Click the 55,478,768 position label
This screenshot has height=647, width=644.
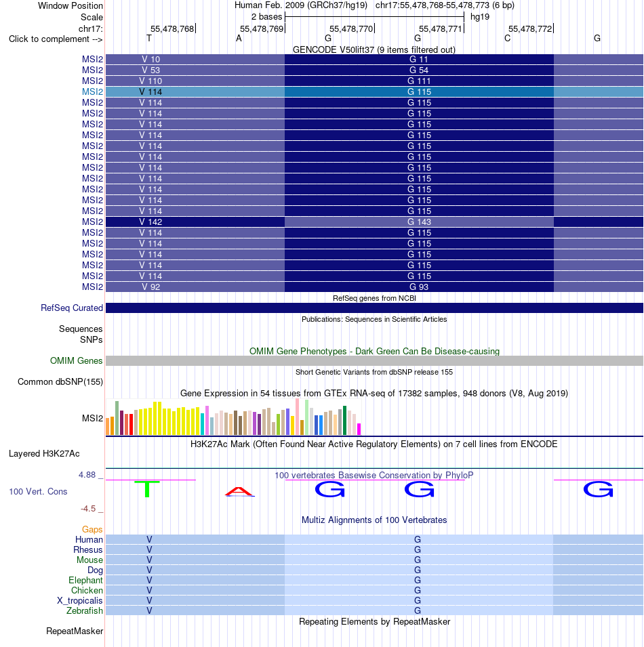(172, 29)
